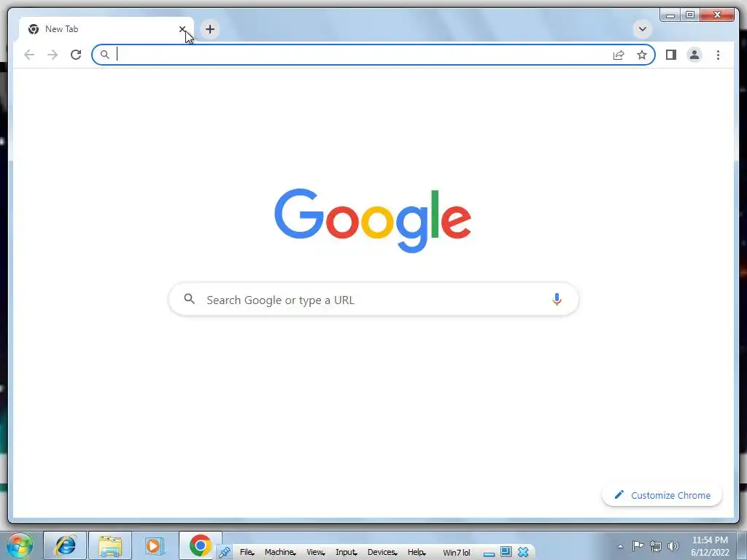747x560 pixels.
Task: Open Windows Media Player from taskbar
Action: [154, 545]
